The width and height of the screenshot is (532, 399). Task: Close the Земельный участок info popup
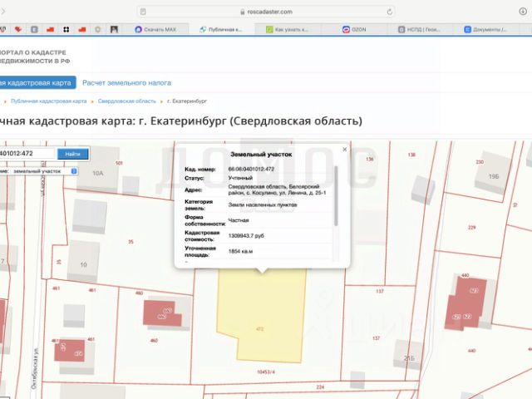(345, 150)
